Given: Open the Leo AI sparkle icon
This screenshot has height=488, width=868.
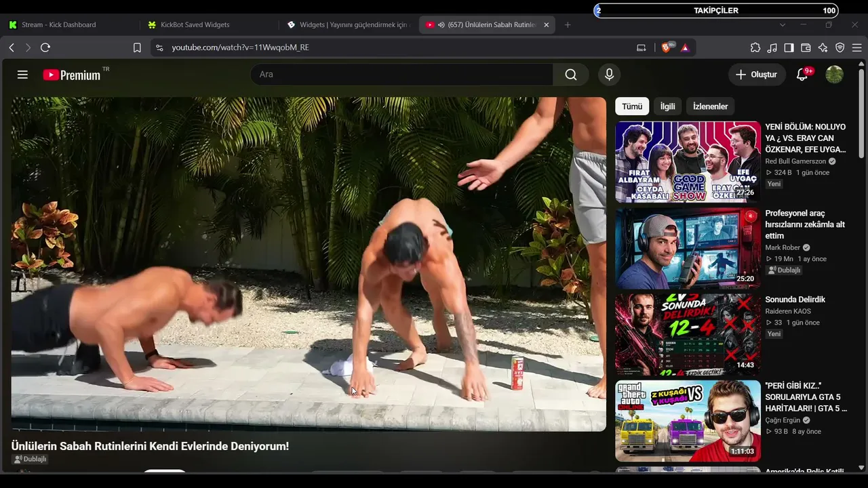Looking at the screenshot, I should coord(823,47).
